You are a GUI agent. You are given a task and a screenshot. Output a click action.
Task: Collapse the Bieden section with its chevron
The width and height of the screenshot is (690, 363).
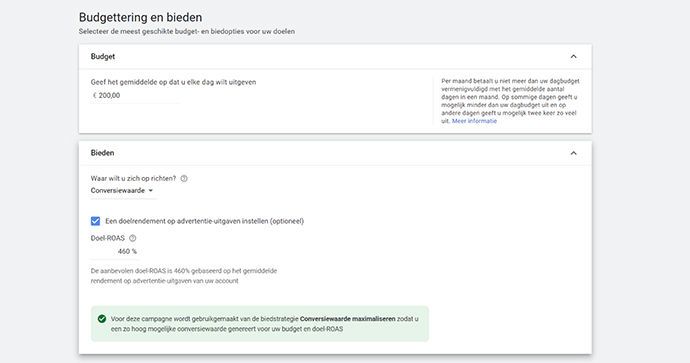pos(573,153)
